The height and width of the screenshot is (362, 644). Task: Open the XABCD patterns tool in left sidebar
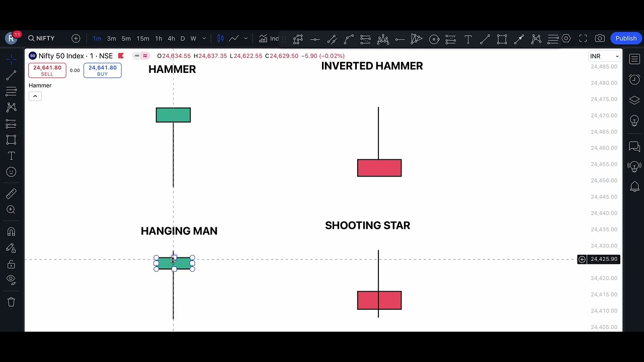click(x=11, y=108)
